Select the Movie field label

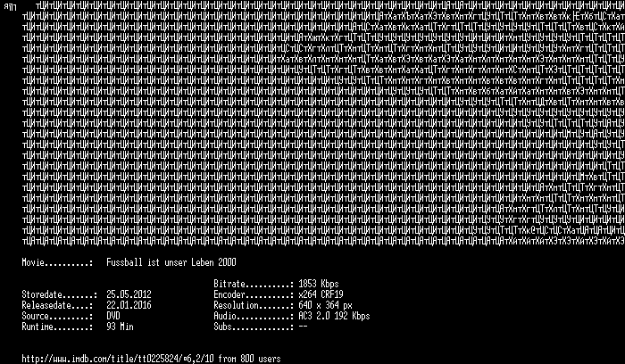(57, 262)
